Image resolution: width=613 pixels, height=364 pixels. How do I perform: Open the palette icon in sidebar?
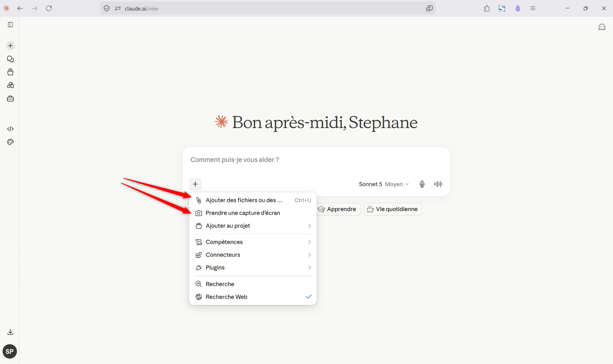[x=10, y=142]
